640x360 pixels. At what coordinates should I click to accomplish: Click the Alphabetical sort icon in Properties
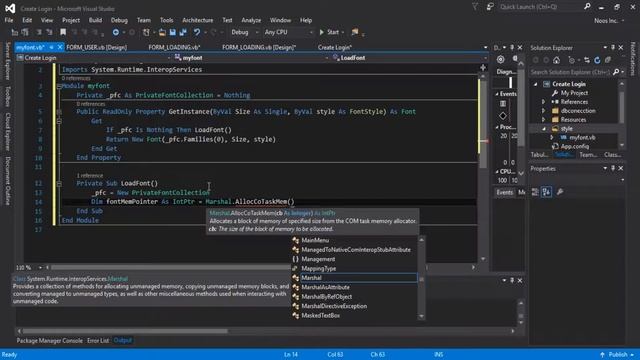point(546,192)
